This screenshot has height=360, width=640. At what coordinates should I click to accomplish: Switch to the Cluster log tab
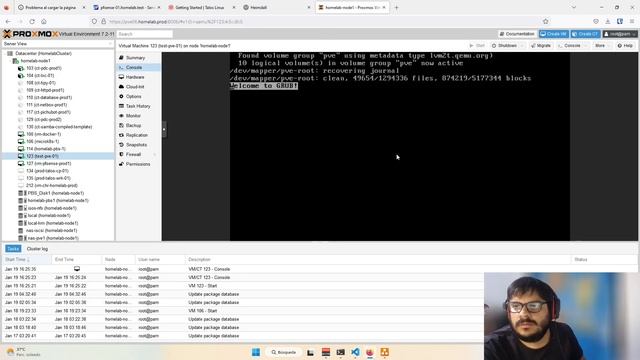click(x=37, y=249)
